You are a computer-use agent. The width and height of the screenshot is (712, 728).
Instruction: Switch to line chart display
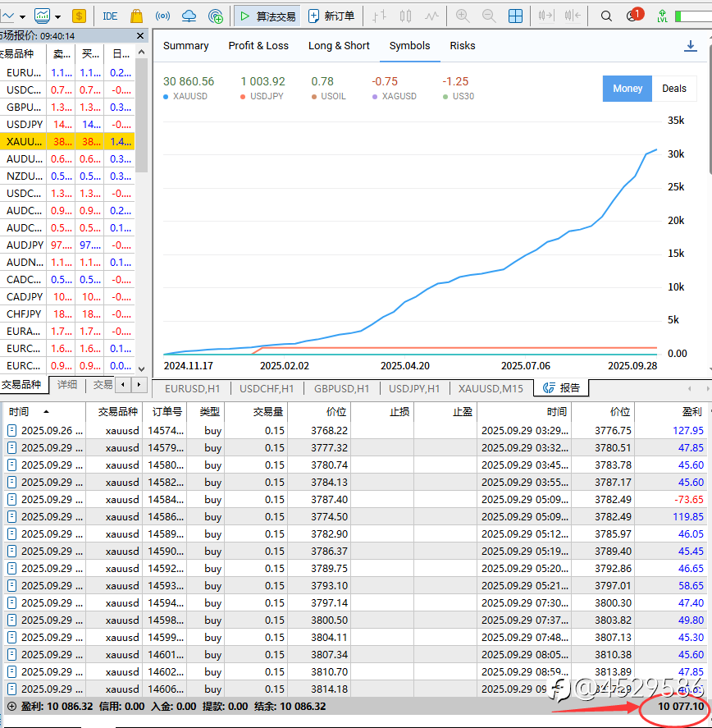pyautogui.click(x=431, y=16)
